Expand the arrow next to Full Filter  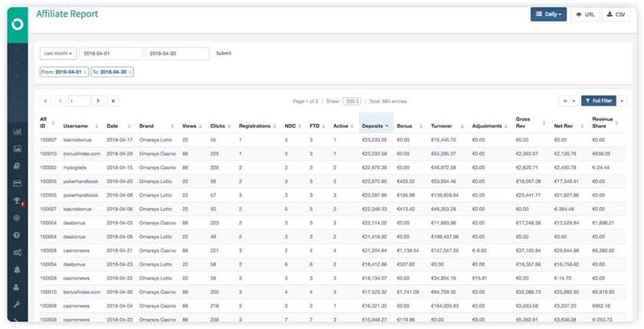tap(622, 101)
